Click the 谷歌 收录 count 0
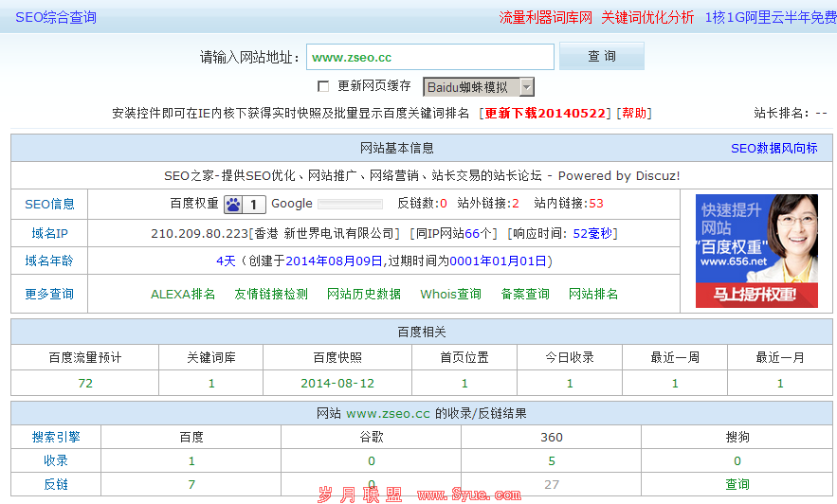837x504 pixels. point(371,460)
